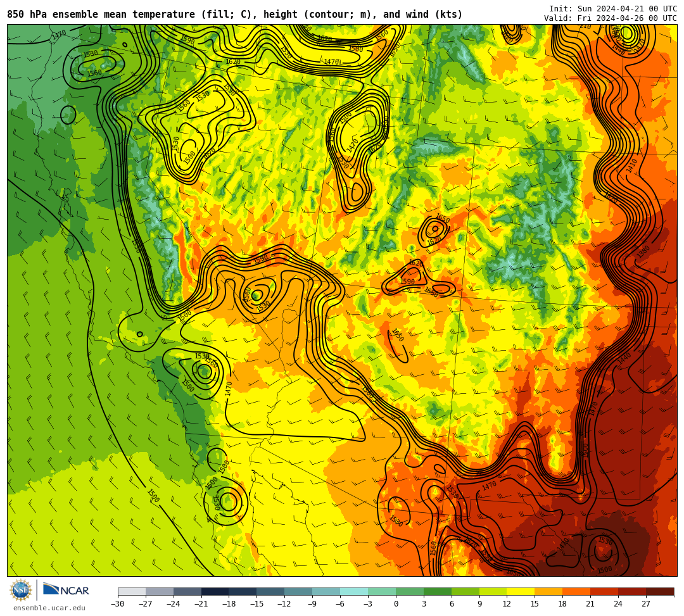Pick the maroon swatch above 27
The width and height of the screenshot is (684, 616).
point(660,591)
